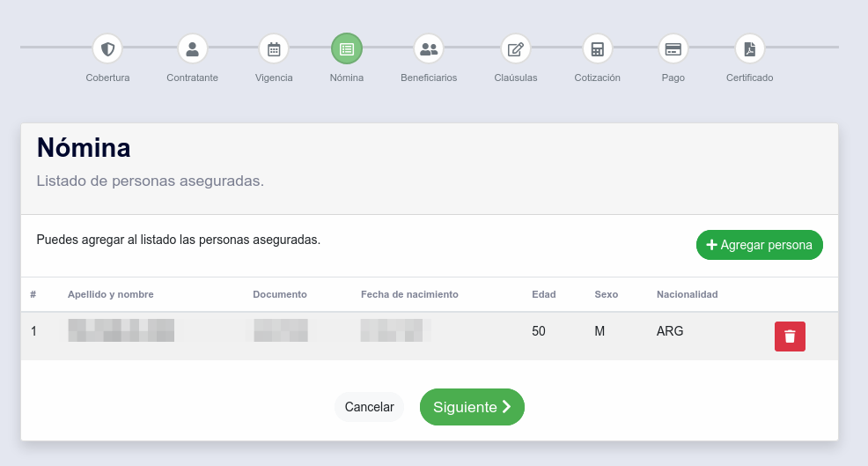Click the Nacionalidad column header
This screenshot has width=868, height=466.
point(687,294)
